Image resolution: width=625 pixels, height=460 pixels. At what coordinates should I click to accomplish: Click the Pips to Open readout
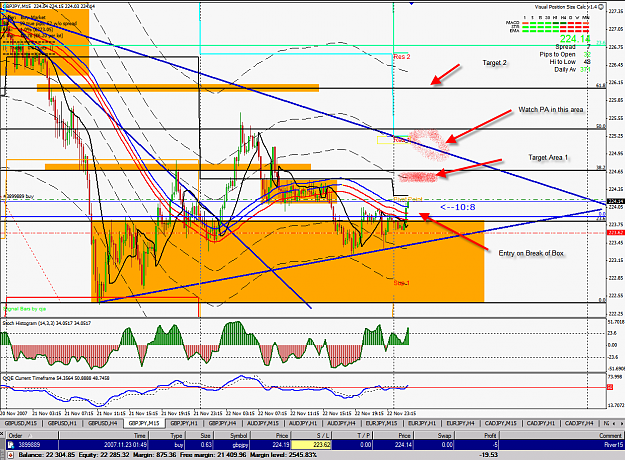pyautogui.click(x=565, y=54)
